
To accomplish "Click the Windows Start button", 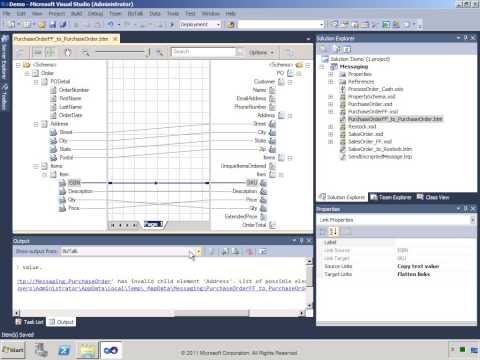I will click(x=13, y=350).
